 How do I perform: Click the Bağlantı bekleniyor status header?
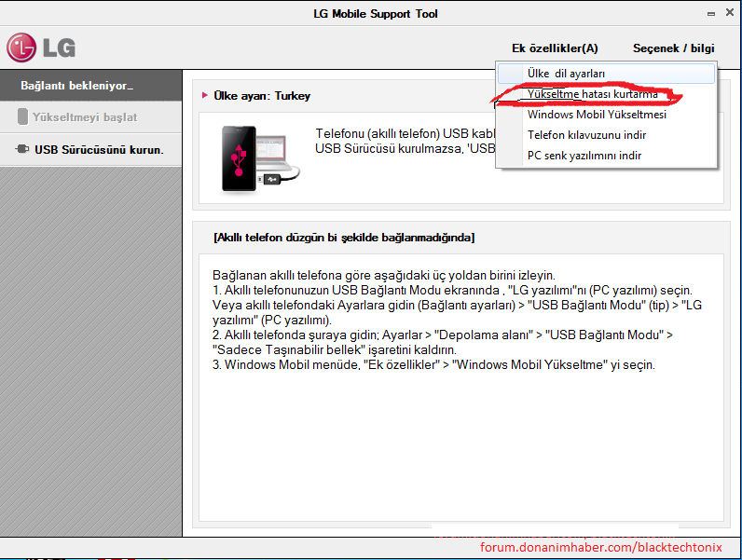click(90, 85)
